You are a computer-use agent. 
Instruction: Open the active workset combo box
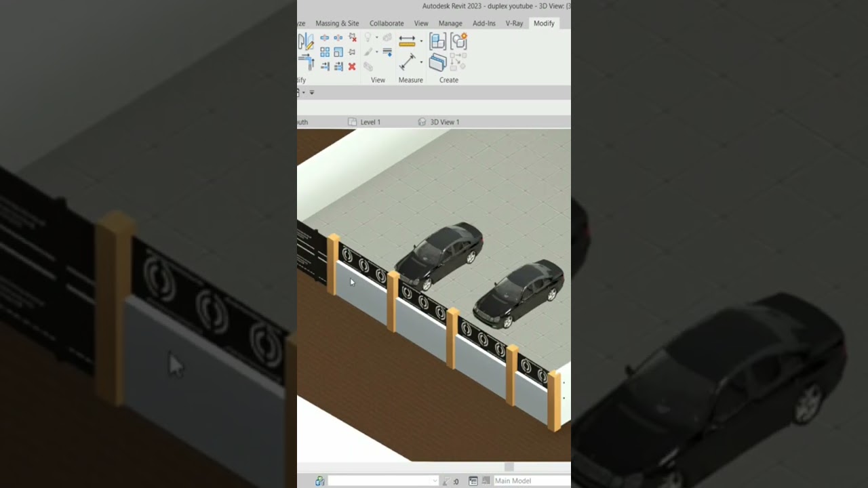382,481
